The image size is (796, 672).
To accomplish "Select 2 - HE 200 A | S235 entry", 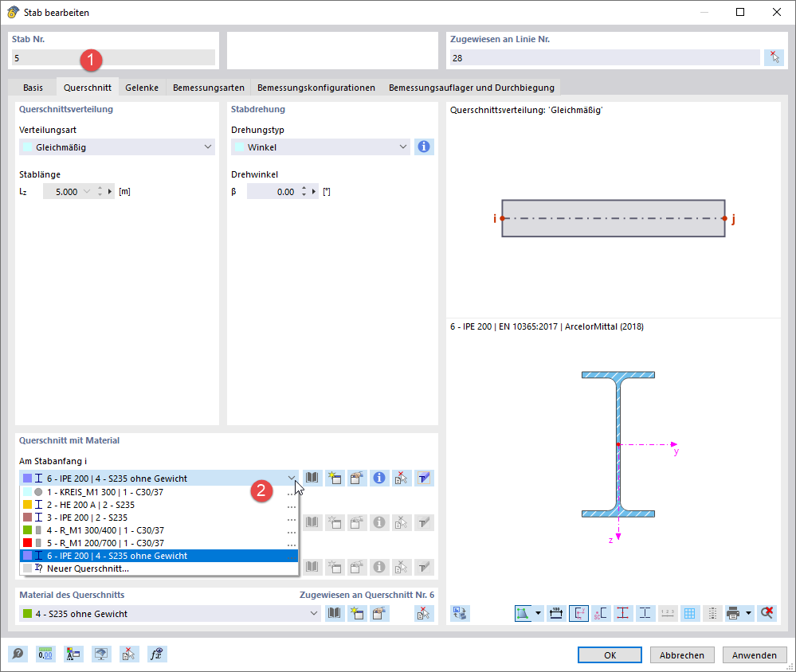I will coord(159,505).
